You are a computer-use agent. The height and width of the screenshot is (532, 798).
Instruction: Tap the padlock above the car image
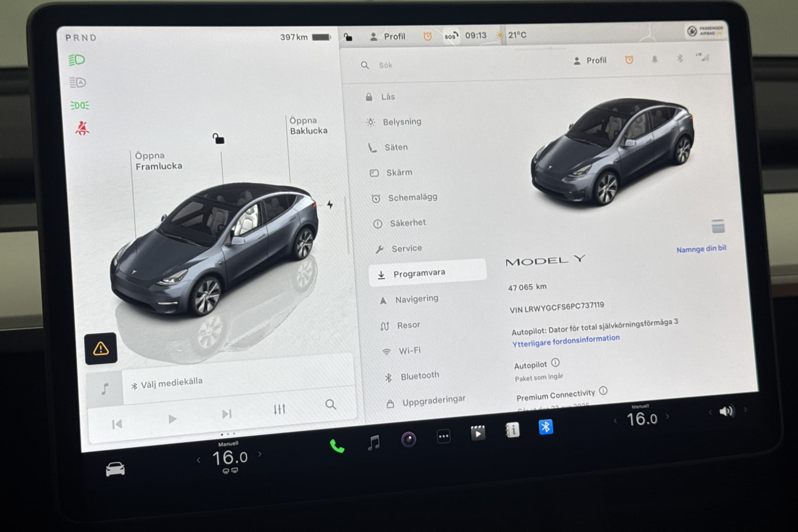218,138
